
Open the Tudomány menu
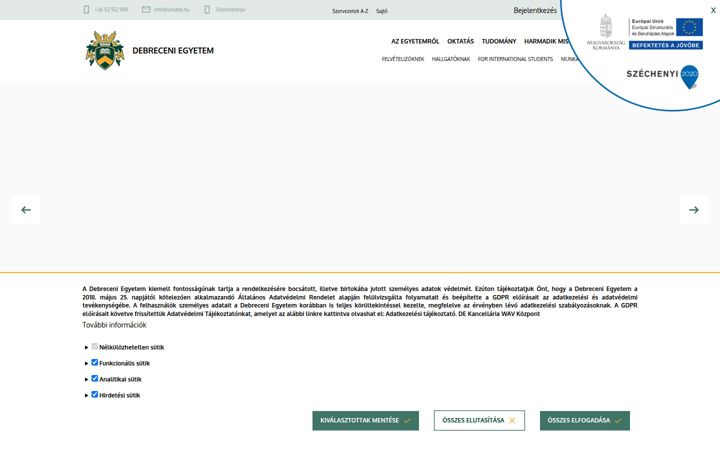click(499, 41)
